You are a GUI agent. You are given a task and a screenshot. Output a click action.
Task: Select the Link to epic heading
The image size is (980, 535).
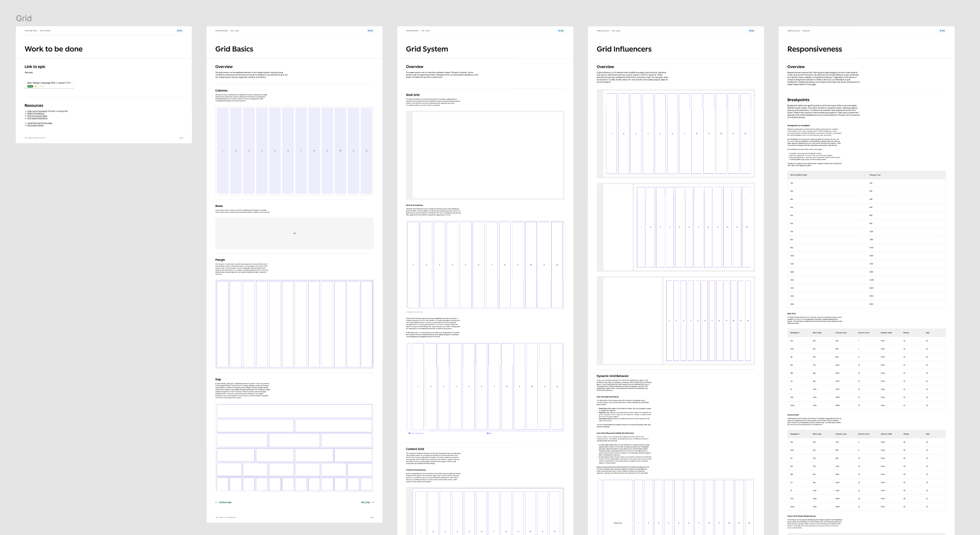35,67
